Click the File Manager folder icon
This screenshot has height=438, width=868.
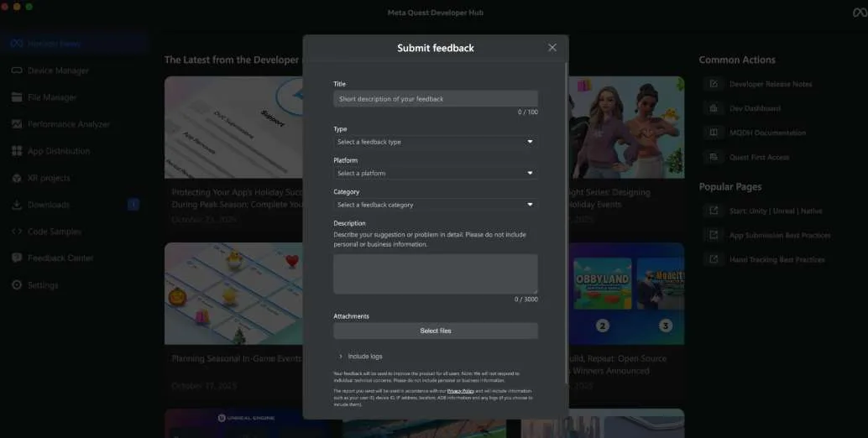pos(17,96)
